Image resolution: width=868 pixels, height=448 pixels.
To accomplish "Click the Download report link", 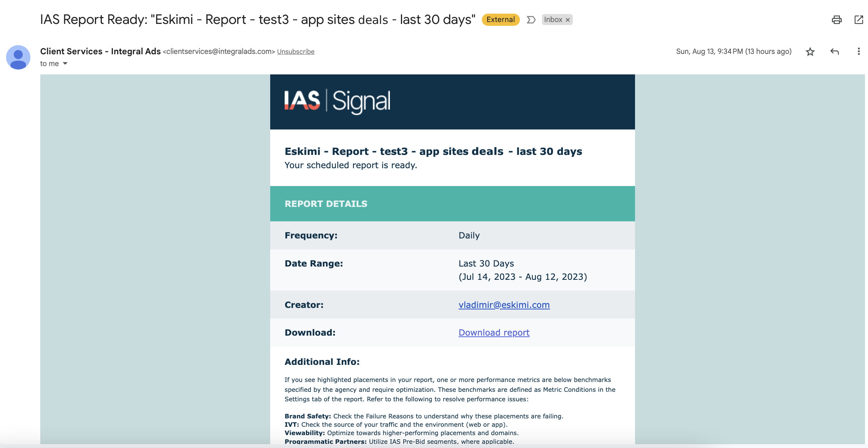I will 494,333.
